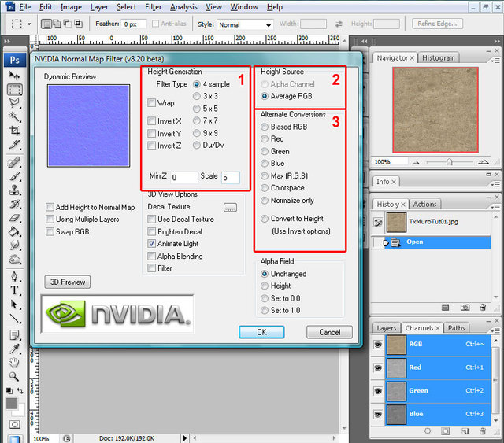Select the Move tool

pyautogui.click(x=14, y=76)
